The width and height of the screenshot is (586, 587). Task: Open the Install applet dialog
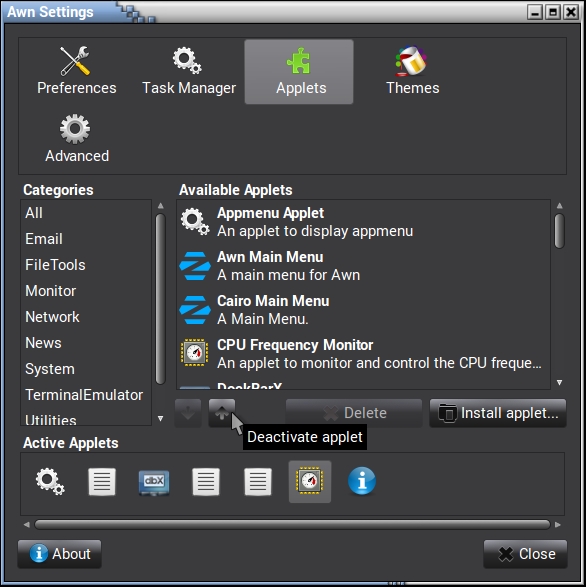(498, 413)
